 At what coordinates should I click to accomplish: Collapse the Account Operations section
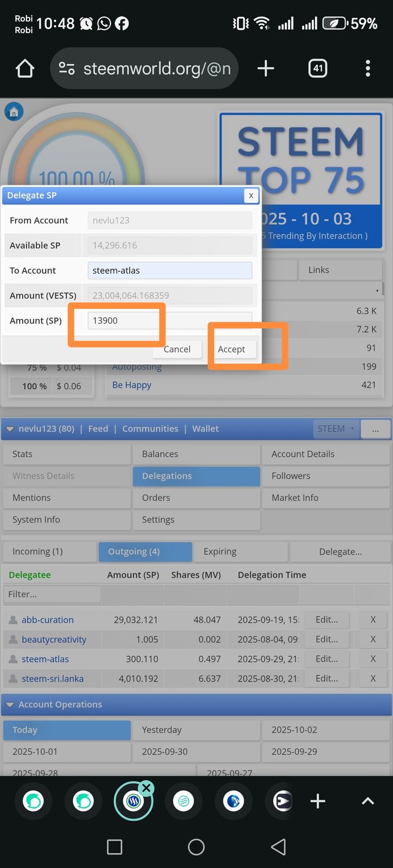point(10,704)
